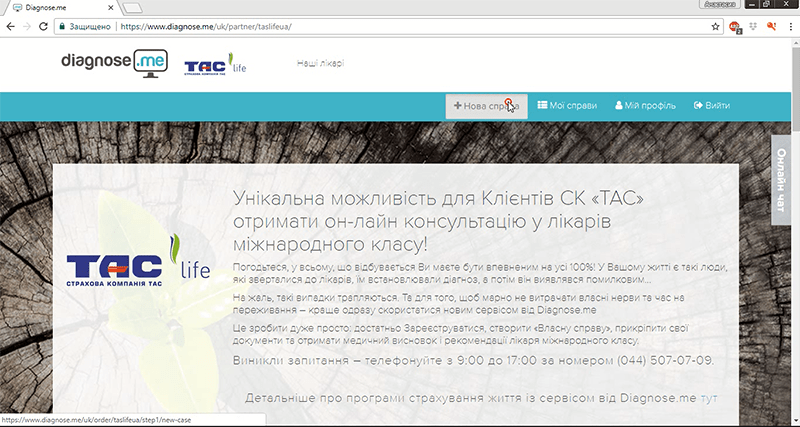Screen dimensions: 800x427
Task: Click the TAC life logo in header
Action: click(215, 64)
